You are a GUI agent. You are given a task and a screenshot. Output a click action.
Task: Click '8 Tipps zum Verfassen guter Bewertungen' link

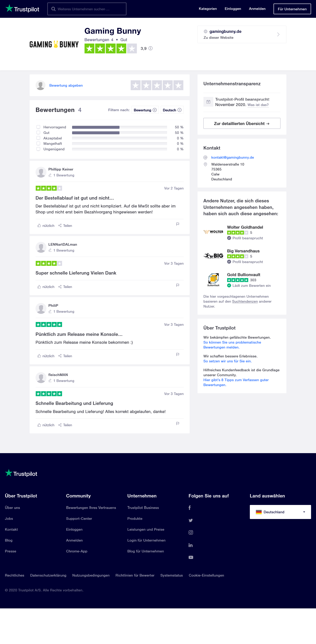coord(236,383)
